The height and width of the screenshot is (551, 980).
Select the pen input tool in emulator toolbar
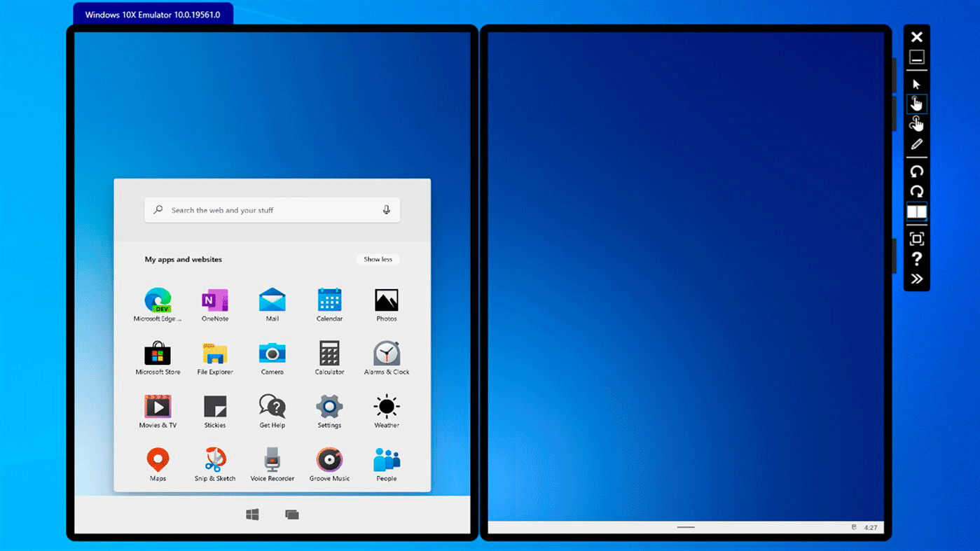917,144
